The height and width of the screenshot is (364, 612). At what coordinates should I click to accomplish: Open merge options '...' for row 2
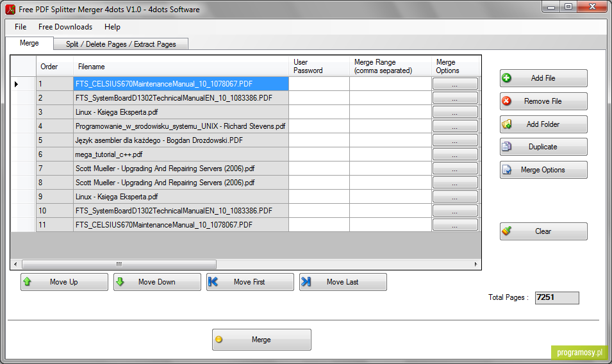click(455, 98)
